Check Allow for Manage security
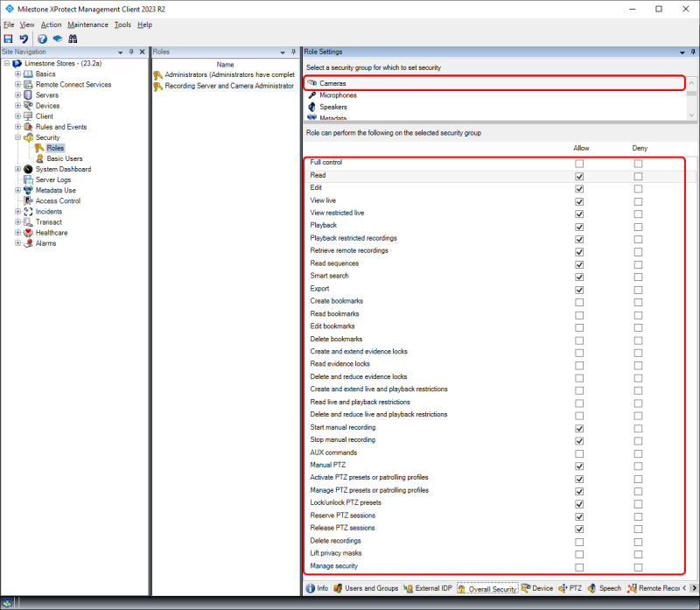 point(579,567)
